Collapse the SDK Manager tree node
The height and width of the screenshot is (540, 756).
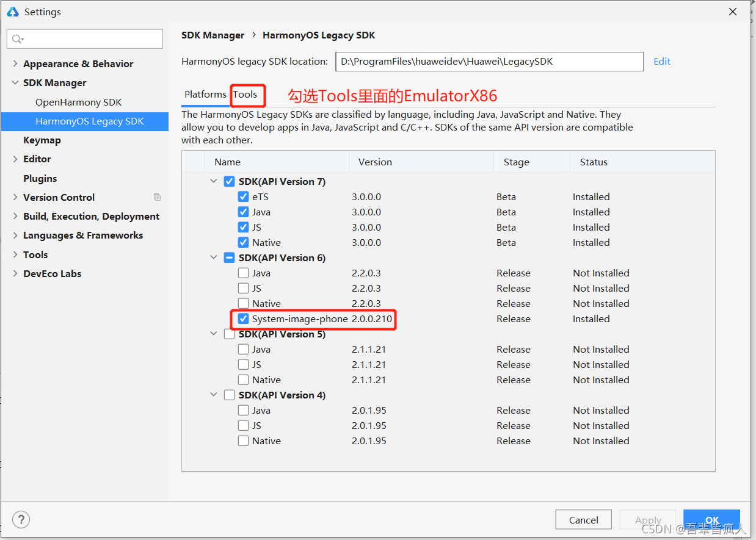pos(15,82)
